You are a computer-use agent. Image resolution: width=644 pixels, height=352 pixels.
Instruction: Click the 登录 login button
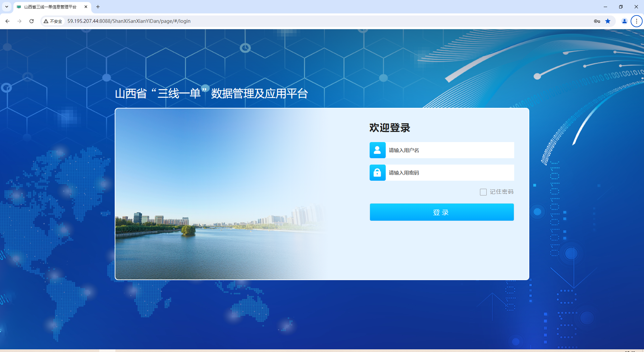[x=442, y=212]
